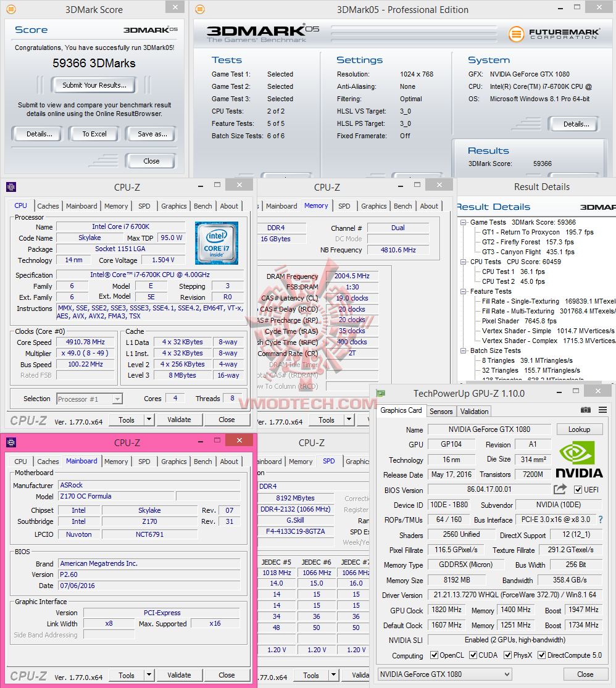This screenshot has height=688, width=616.
Task: Click the GPU-Z Driver Version field
Action: 515,595
